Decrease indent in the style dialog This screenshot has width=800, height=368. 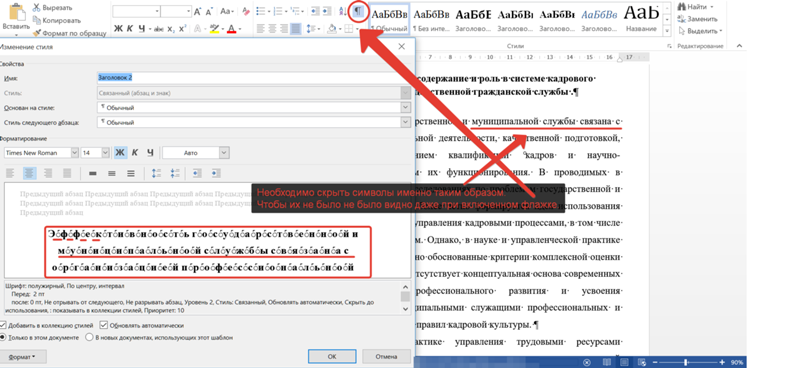[x=197, y=174]
